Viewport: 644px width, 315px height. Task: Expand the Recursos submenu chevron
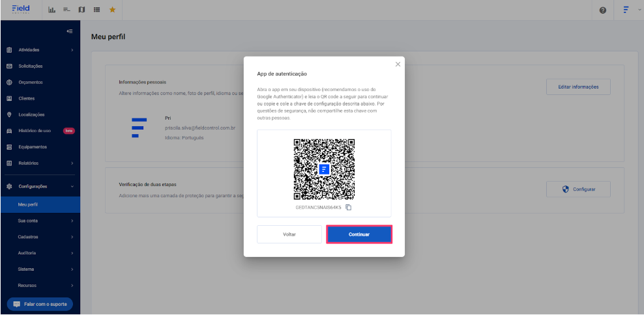pos(72,286)
